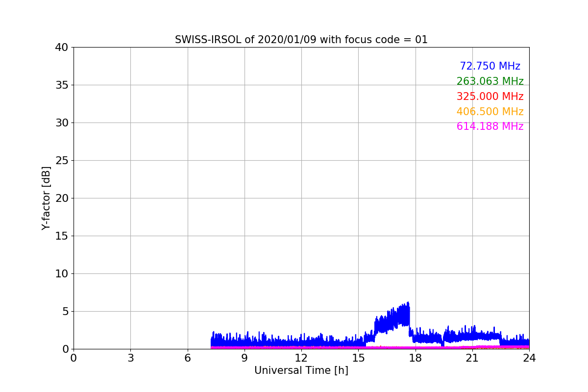This screenshot has height=392, width=588.
Task: Click the x-axis tick label 18
Action: [x=416, y=358]
